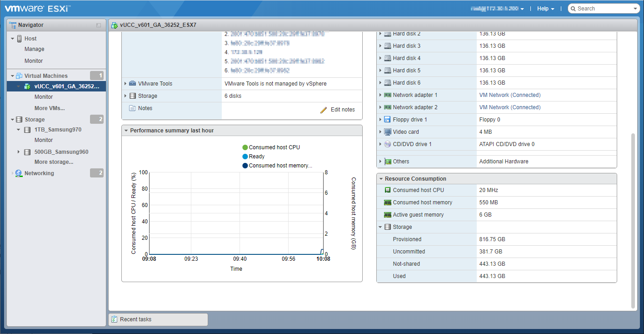Open Monitor under the vUCC virtual machine
The image size is (644, 334).
[x=44, y=97]
